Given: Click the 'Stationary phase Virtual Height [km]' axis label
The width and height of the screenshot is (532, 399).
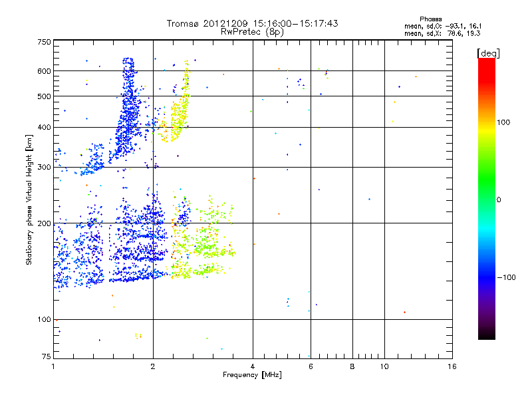Looking at the screenshot, I should coord(29,199).
